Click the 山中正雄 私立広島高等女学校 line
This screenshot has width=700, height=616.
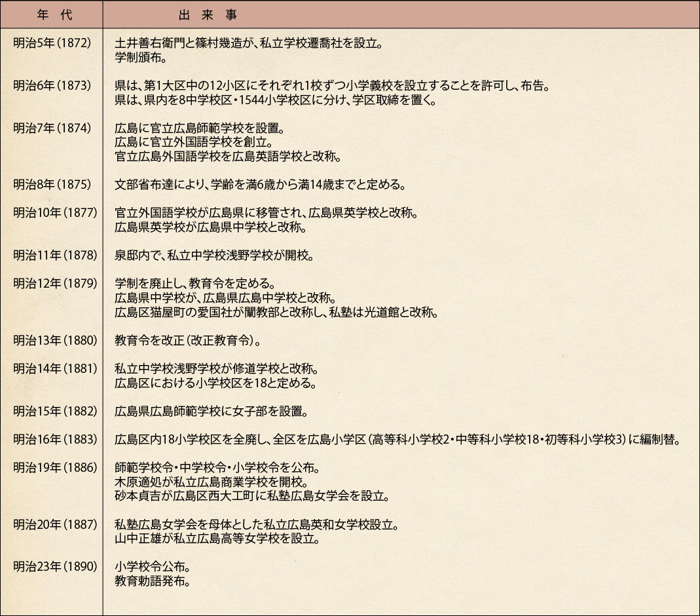(217, 539)
